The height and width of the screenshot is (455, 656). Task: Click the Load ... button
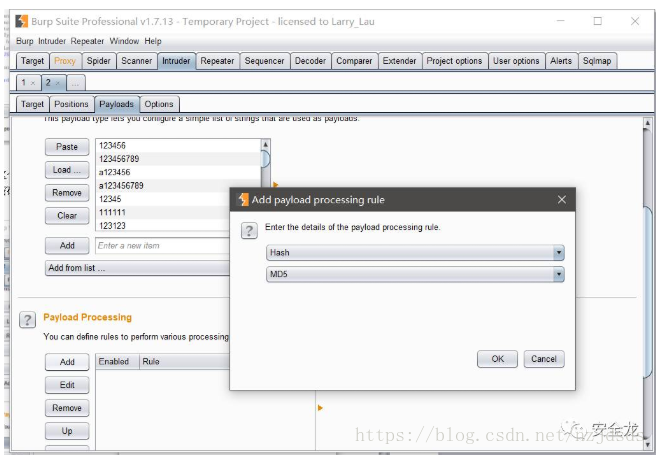[x=67, y=170]
